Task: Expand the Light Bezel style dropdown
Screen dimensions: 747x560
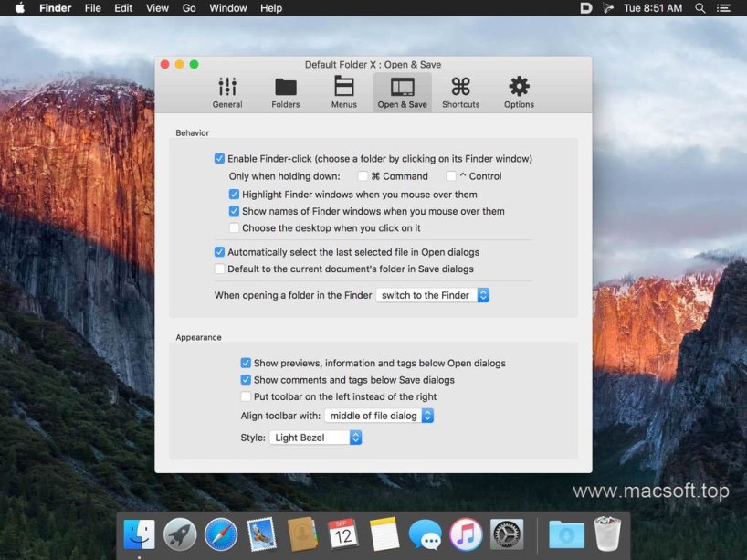Action: pos(316,438)
